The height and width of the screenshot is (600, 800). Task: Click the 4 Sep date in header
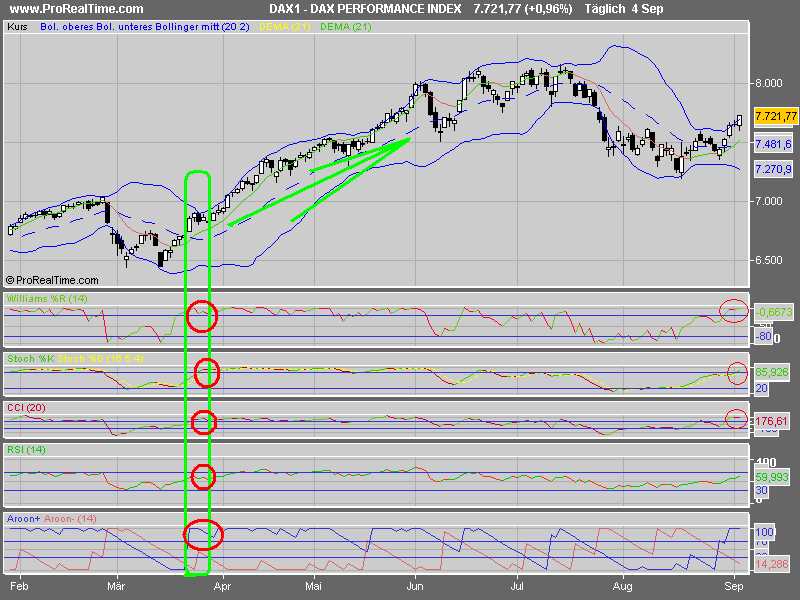[x=647, y=9]
